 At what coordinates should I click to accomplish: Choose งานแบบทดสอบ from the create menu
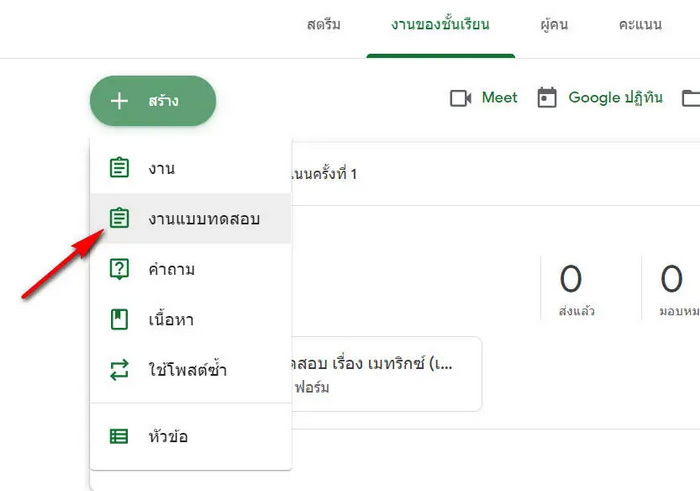(204, 218)
